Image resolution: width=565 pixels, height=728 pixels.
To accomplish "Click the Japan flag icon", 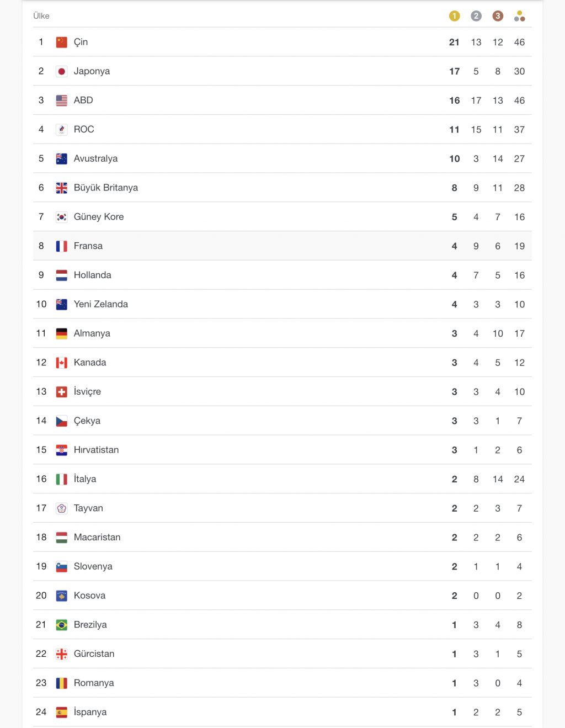I will tap(62, 71).
